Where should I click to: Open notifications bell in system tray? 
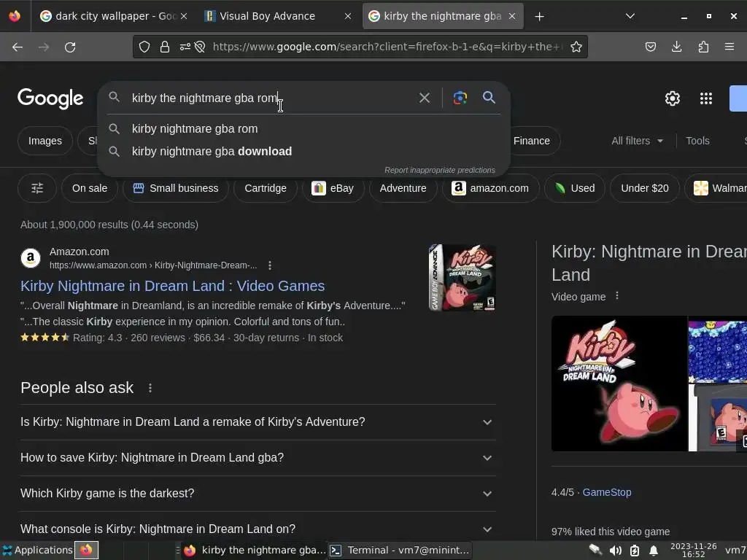654,551
